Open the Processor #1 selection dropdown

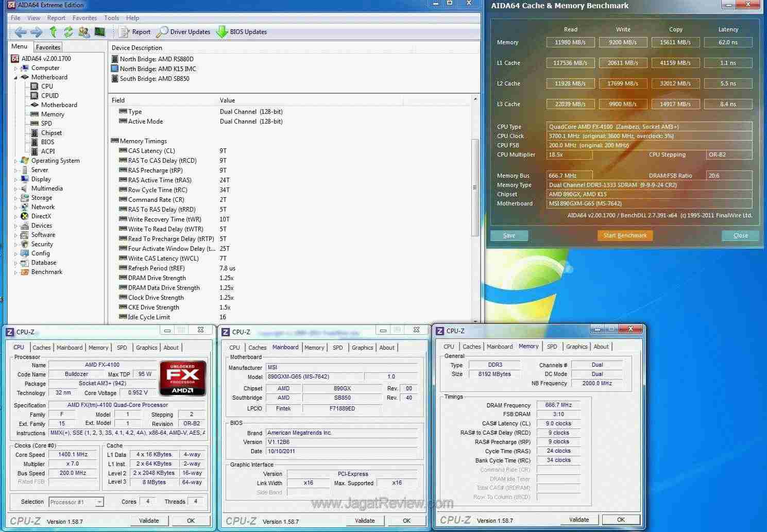tap(76, 502)
